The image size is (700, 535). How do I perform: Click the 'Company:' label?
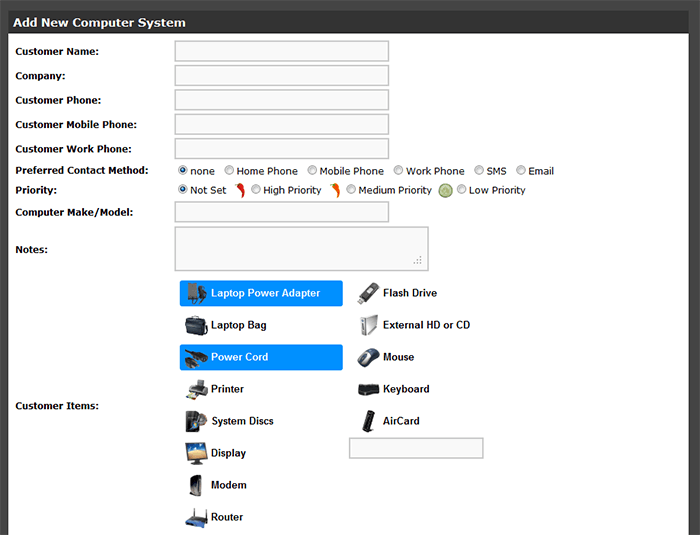(x=40, y=76)
